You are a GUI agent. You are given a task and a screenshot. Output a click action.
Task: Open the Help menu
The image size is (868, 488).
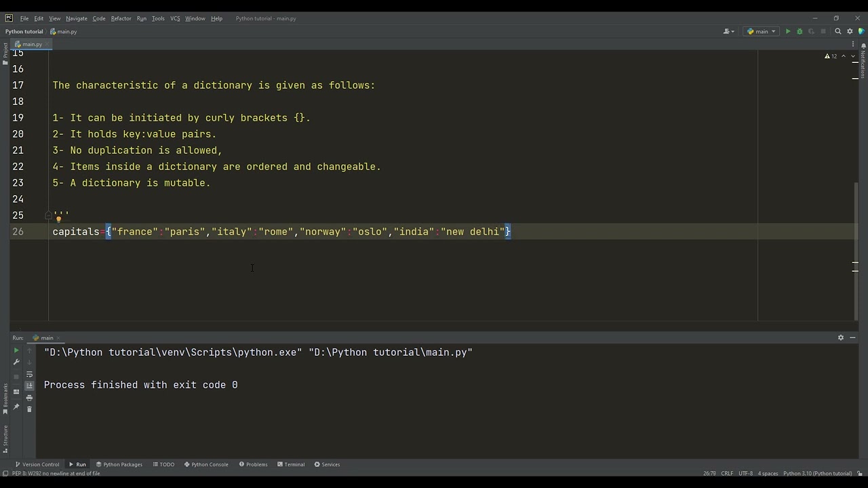pos(216,18)
